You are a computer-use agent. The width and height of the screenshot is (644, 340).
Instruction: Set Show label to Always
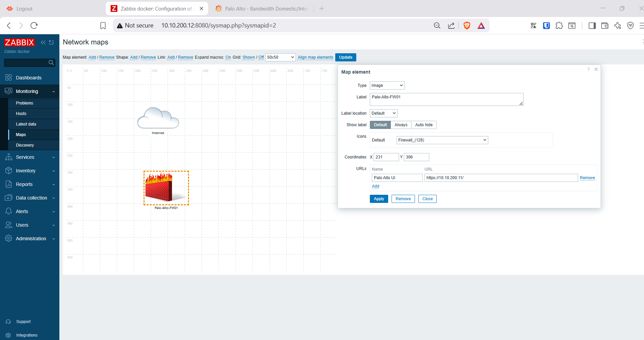click(401, 125)
